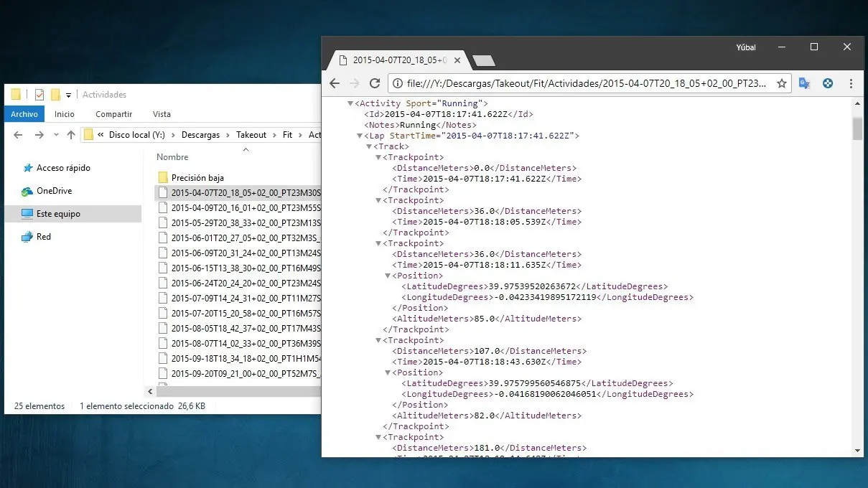Open recent locations dropdown in File Explorer
This screenshot has height=488, width=868.
[55, 135]
